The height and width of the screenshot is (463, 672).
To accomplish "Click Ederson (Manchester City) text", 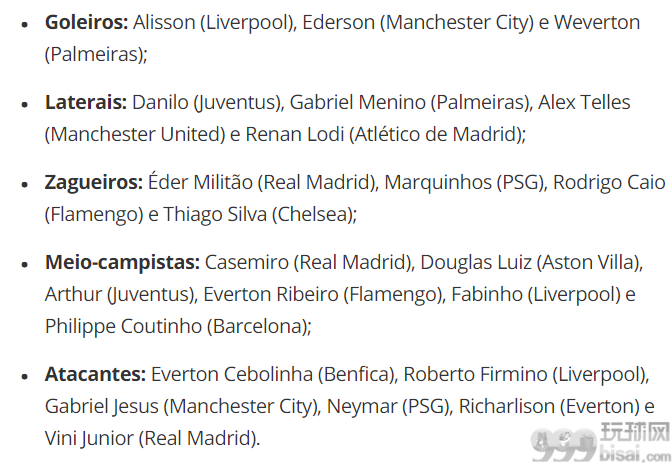I will (418, 23).
